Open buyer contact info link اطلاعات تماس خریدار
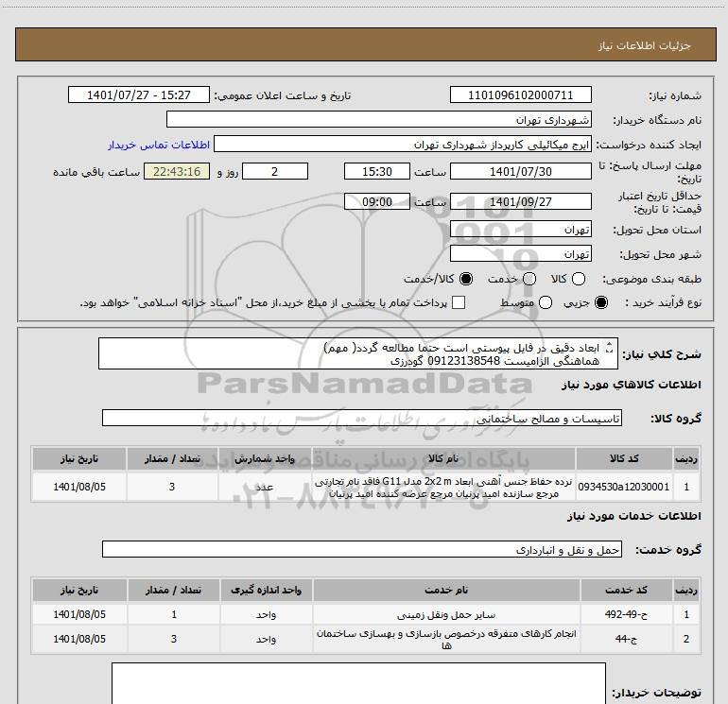The width and height of the screenshot is (728, 704). pos(159,146)
